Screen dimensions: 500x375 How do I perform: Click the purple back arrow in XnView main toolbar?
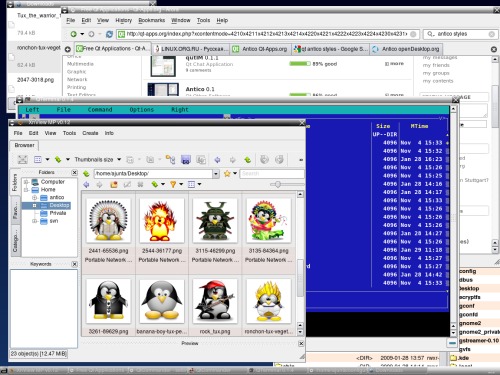click(x=217, y=160)
